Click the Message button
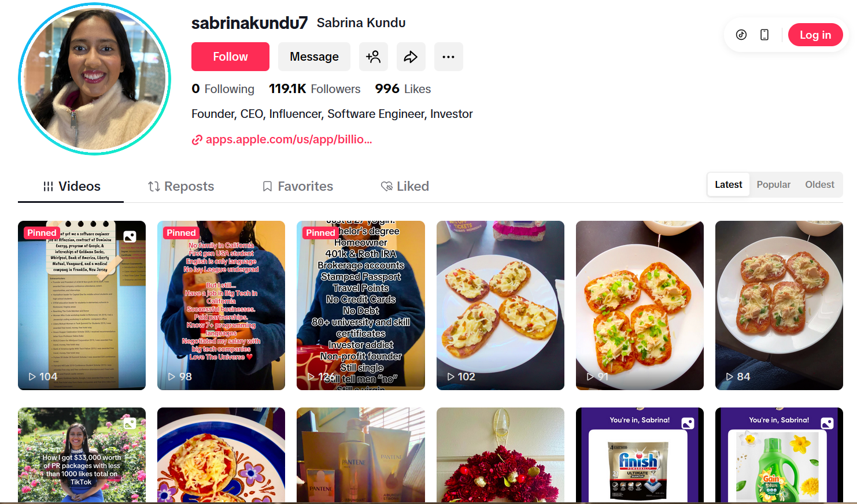The height and width of the screenshot is (504, 857). coord(314,57)
